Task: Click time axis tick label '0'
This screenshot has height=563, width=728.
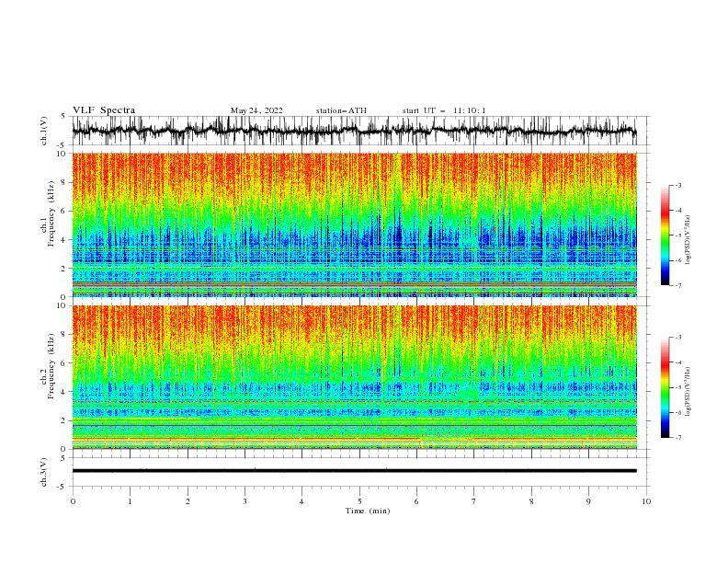Action: click(73, 501)
